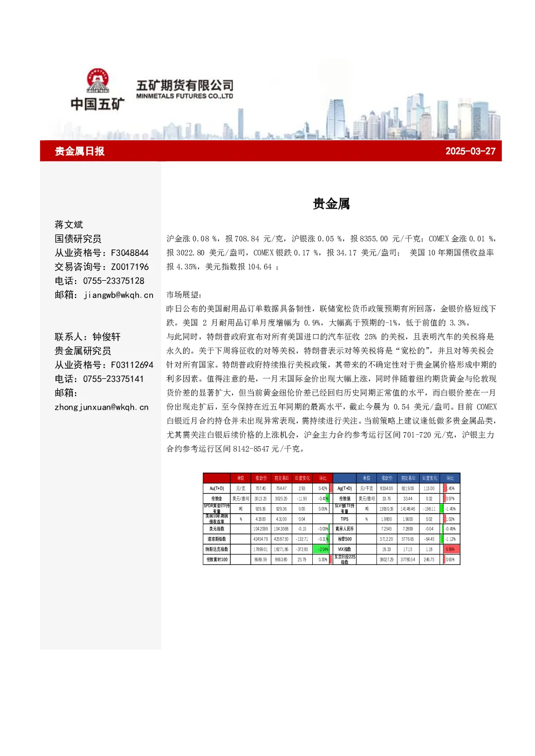Screen dimensions: 535x756
Task: Click 道琼斯指数 closing value 42454.79
Action: [260, 539]
